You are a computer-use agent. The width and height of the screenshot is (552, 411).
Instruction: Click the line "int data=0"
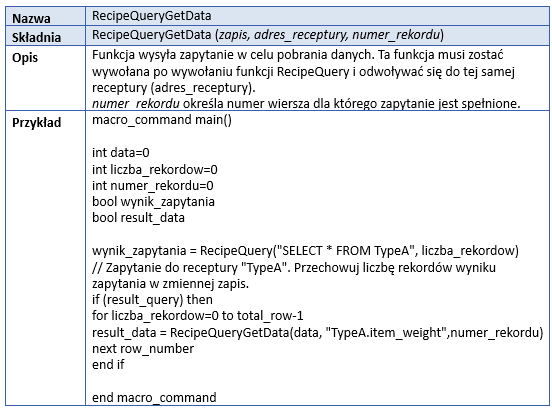pos(121,152)
